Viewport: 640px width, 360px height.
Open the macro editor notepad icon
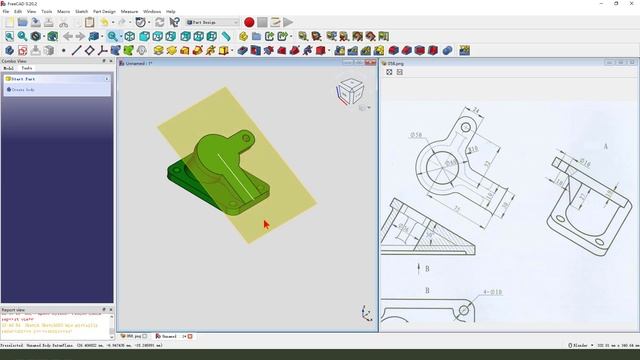[x=276, y=22]
